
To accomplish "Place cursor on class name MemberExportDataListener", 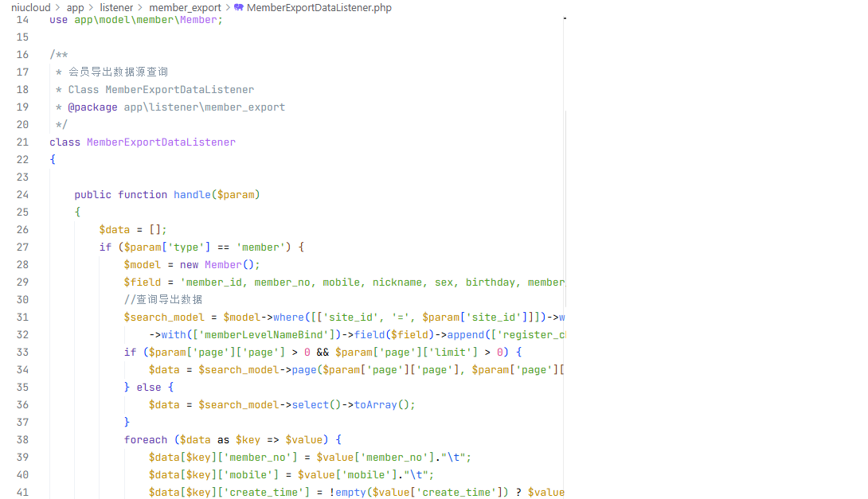I will click(161, 142).
